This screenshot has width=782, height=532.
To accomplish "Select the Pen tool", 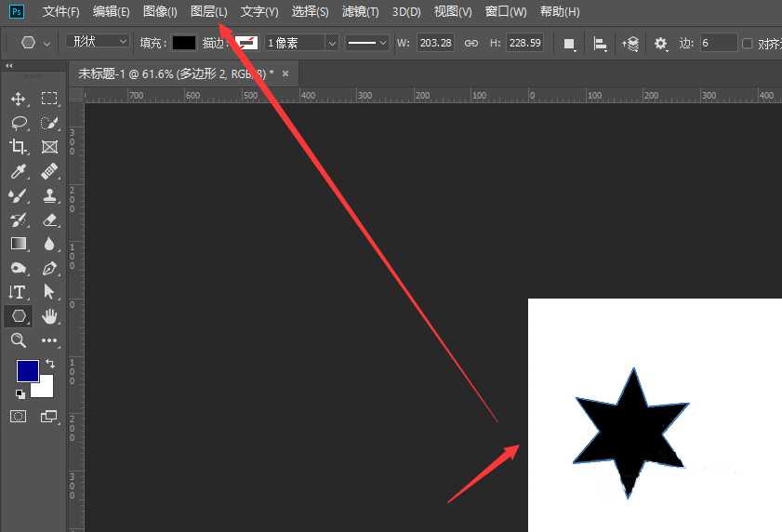I will [x=49, y=268].
